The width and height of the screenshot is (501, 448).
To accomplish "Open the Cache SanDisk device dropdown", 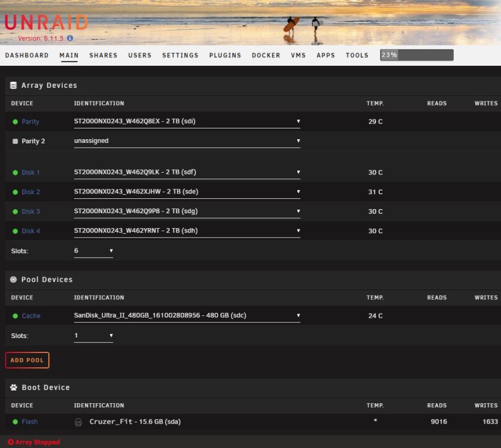I will (187, 315).
